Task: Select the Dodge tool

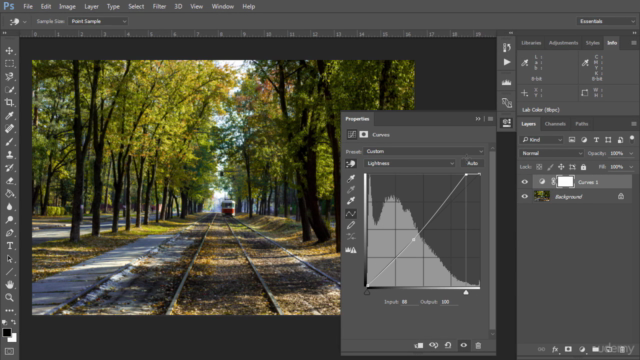Action: click(x=9, y=220)
